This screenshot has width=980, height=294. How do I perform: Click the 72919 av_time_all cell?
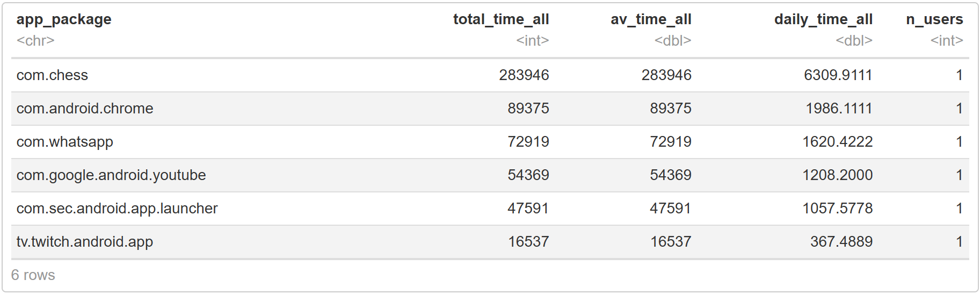coord(670,142)
